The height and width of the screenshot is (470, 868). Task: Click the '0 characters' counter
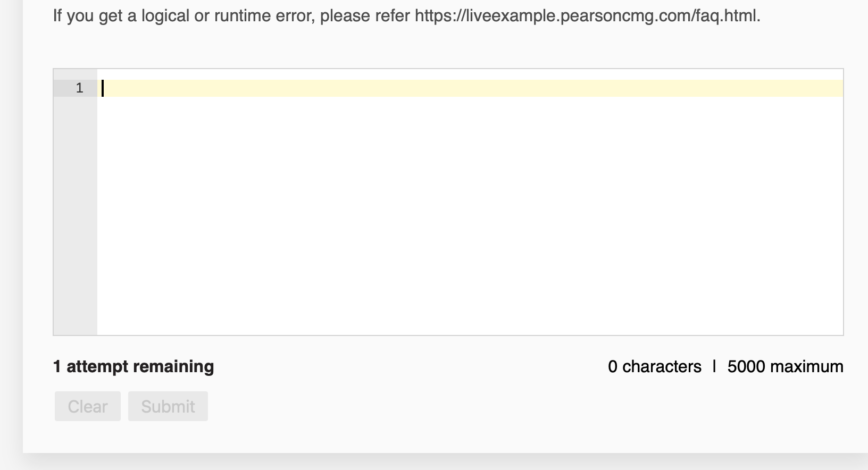655,366
